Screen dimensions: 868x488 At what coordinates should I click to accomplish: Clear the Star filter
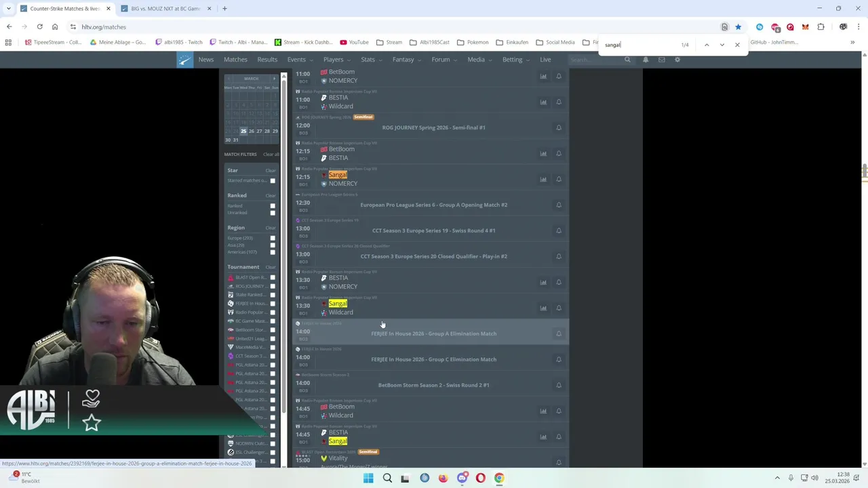271,170
